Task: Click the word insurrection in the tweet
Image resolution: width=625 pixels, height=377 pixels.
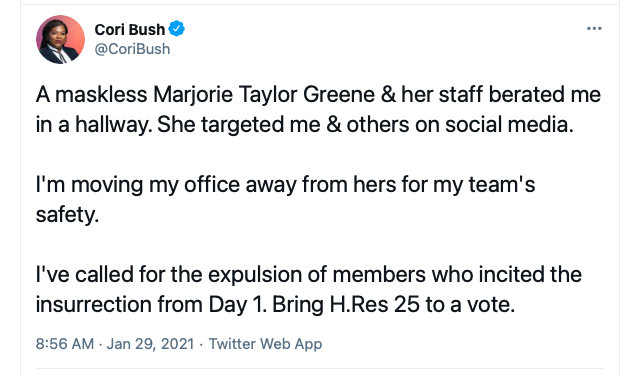Action: tap(94, 305)
